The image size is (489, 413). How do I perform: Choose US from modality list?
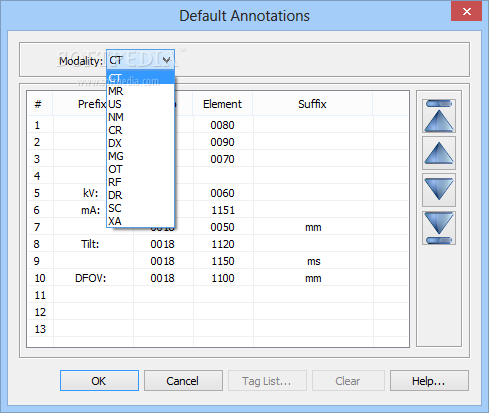[x=140, y=104]
